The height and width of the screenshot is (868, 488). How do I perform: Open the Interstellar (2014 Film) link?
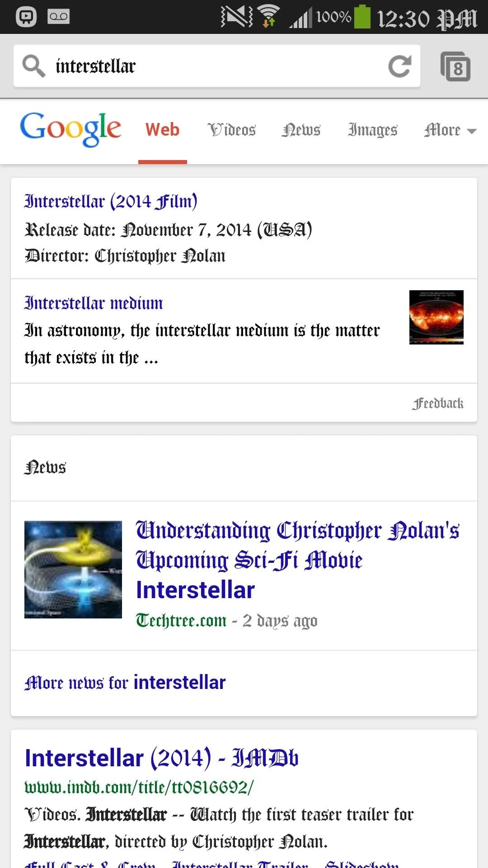click(x=111, y=201)
